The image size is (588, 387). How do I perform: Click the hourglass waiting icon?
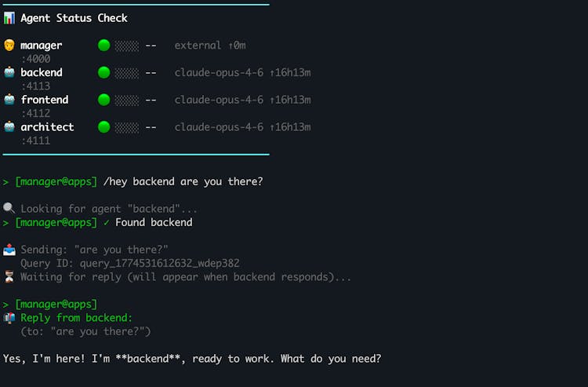[x=9, y=277]
